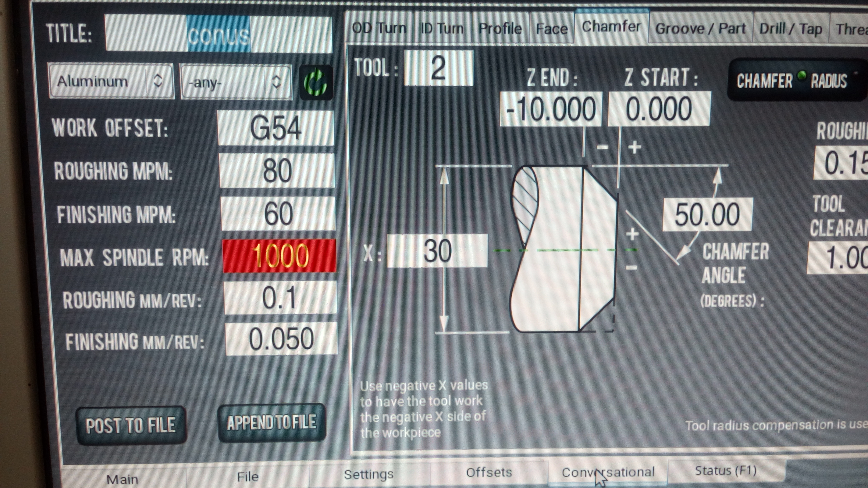Click the red Max Spindle RPM field
Image resolution: width=868 pixels, height=488 pixels.
[279, 256]
